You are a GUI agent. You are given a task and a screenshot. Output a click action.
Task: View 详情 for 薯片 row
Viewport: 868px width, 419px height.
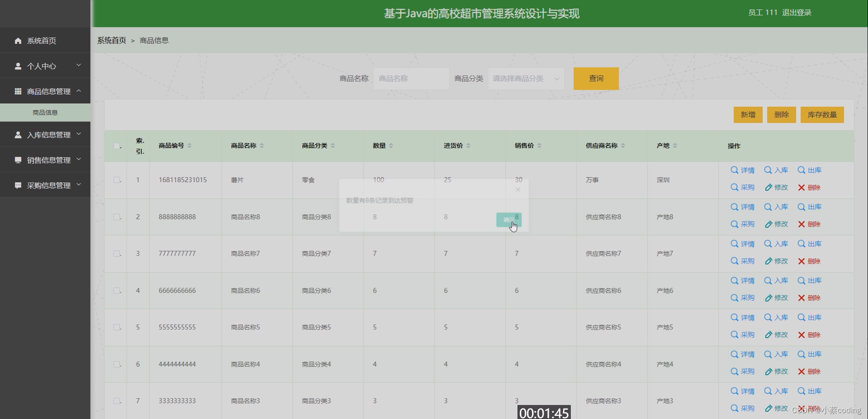coord(743,170)
